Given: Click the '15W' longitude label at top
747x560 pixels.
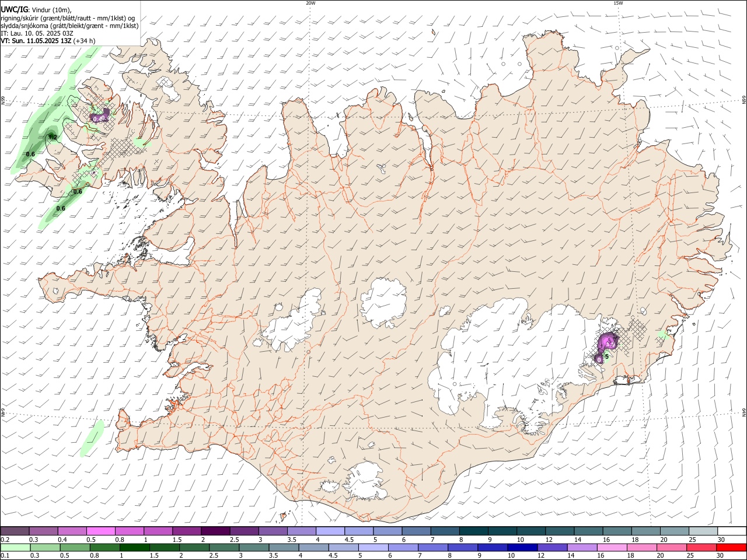Looking at the screenshot, I should 618,3.
